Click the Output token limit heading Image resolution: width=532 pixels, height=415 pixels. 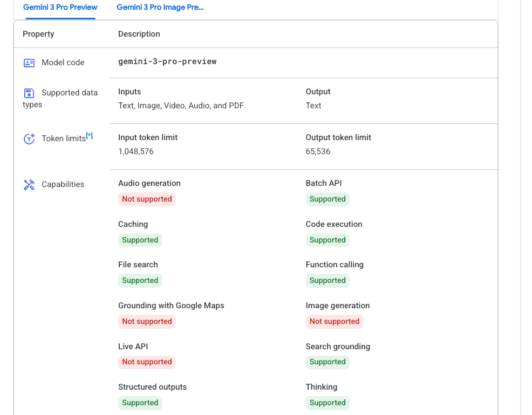(x=338, y=137)
